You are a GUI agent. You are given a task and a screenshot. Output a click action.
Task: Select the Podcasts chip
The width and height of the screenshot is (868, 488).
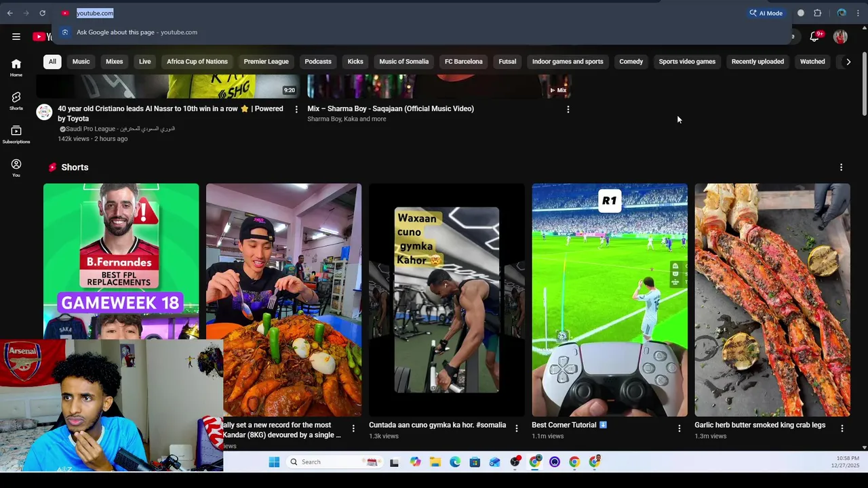[318, 62]
